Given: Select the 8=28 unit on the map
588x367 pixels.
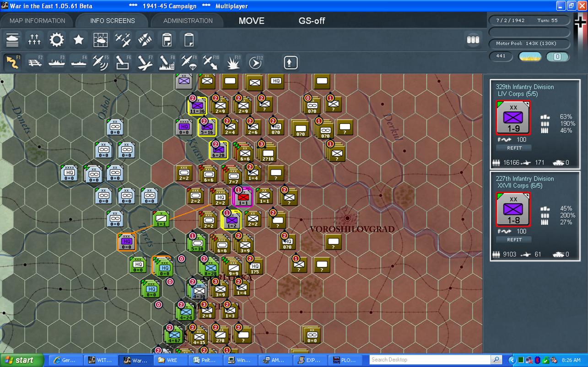Looking at the screenshot, I should click(210, 267).
